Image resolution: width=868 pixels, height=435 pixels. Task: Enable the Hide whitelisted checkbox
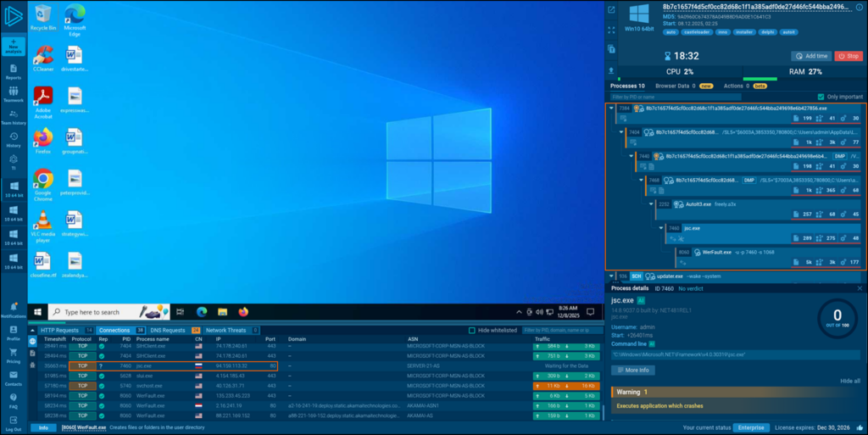pyautogui.click(x=472, y=330)
